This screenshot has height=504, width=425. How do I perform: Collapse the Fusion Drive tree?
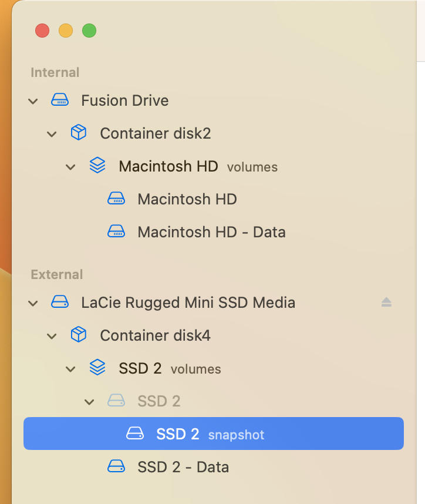click(33, 101)
